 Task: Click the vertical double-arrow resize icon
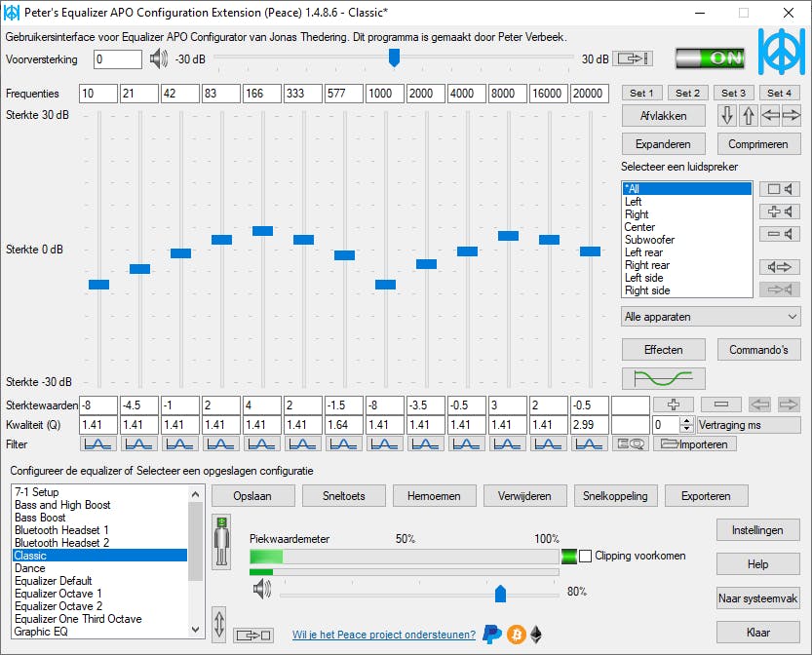pyautogui.click(x=219, y=624)
